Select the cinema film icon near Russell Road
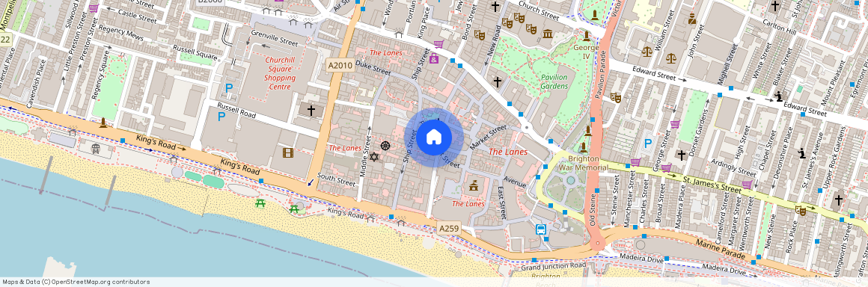868x287 pixels. pos(287,152)
